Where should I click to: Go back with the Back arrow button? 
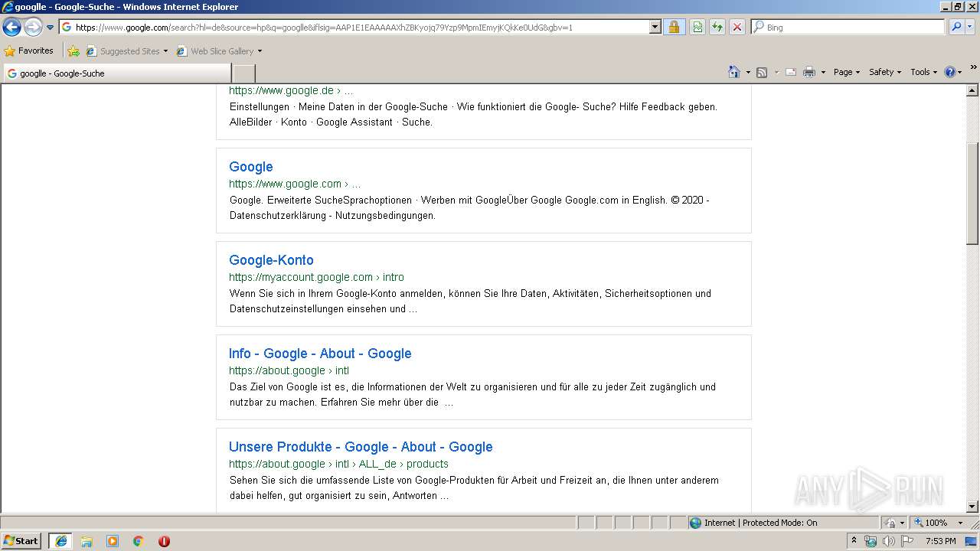11,28
